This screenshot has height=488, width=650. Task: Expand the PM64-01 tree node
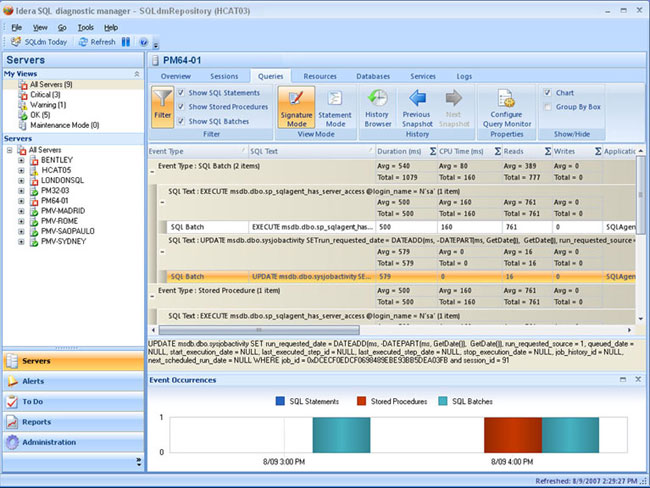pyautogui.click(x=21, y=201)
